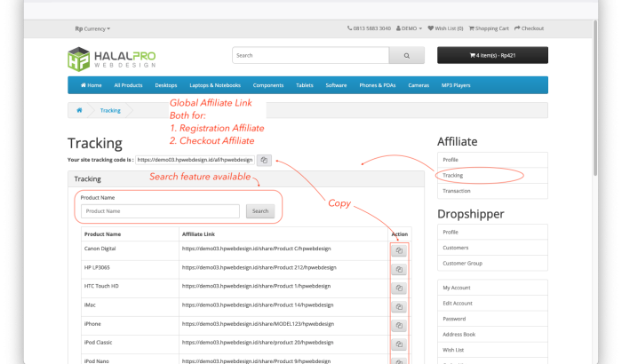Copy the iPod Classic affiliate link
Screen dimensions: 622x364
pyautogui.click(x=399, y=344)
